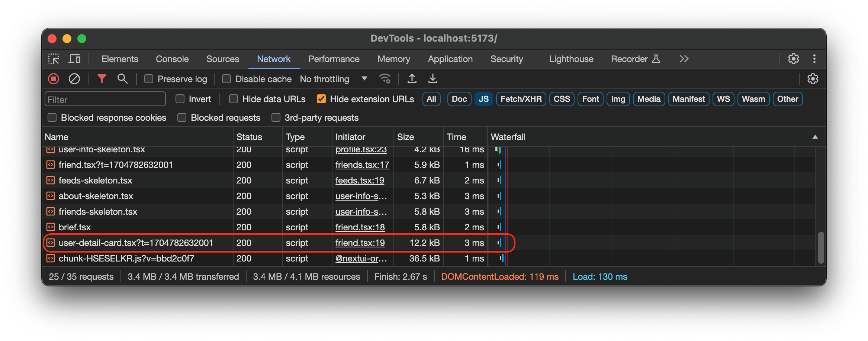Expand the hidden panels chevron
868x341 pixels.
684,59
